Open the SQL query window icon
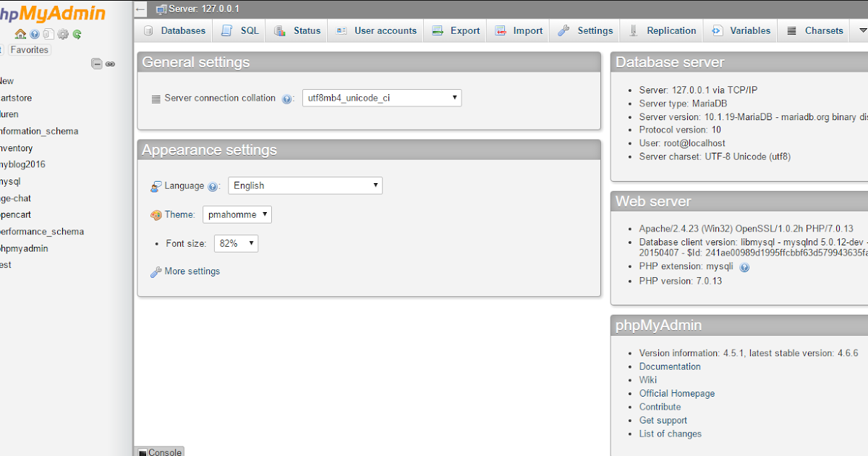 coord(48,34)
